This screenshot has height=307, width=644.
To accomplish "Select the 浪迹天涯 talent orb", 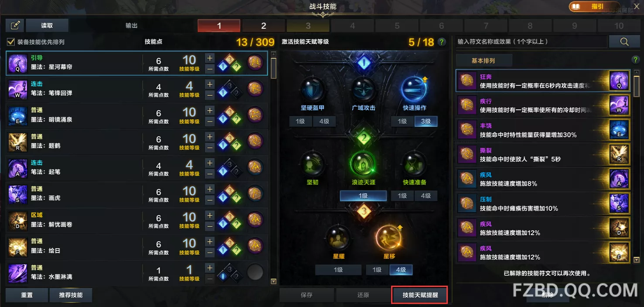I will pos(363,164).
